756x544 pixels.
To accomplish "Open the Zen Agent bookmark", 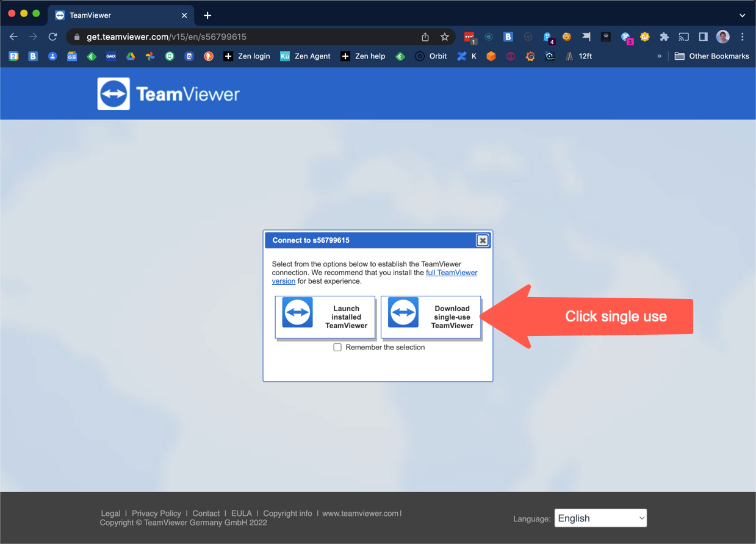I will coord(305,56).
